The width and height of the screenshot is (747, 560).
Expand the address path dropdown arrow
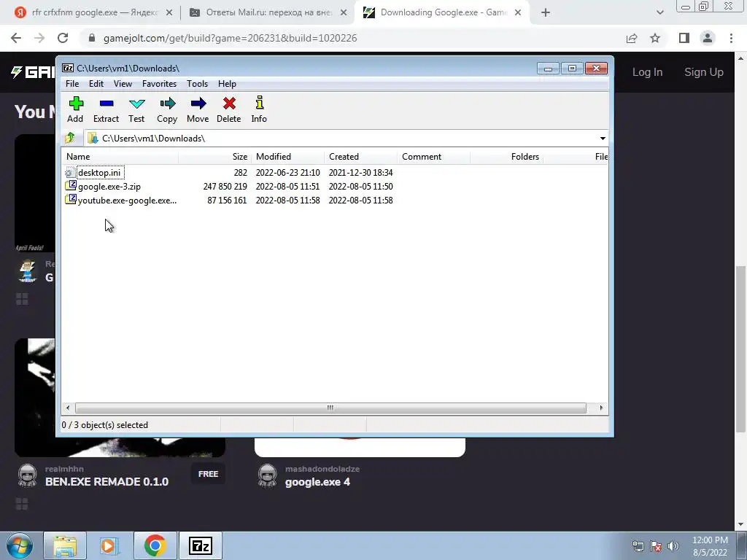pos(603,139)
